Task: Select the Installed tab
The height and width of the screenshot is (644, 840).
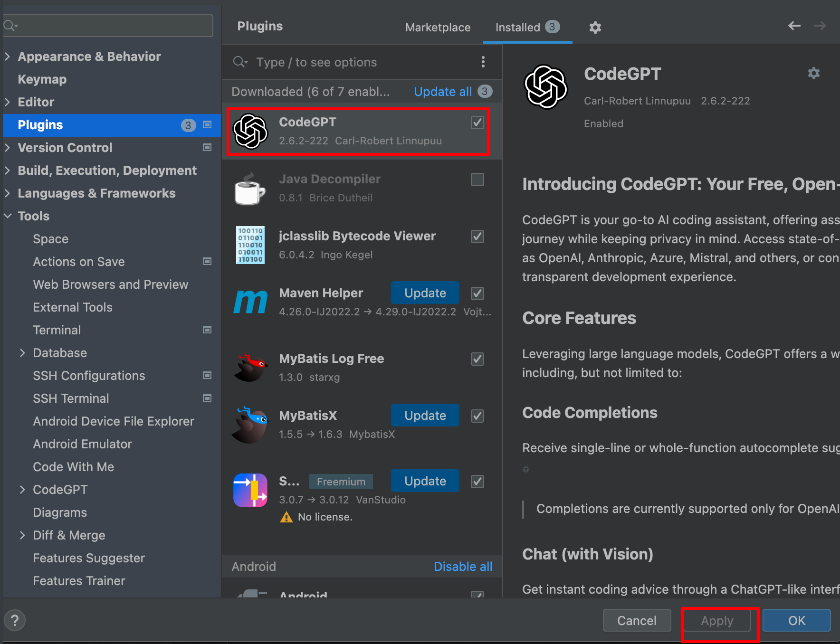Action: tap(527, 28)
